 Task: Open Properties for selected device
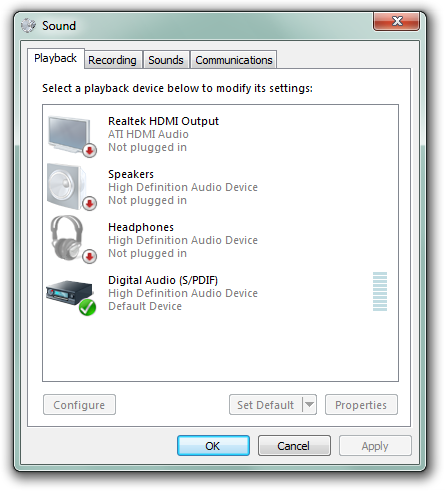click(361, 405)
